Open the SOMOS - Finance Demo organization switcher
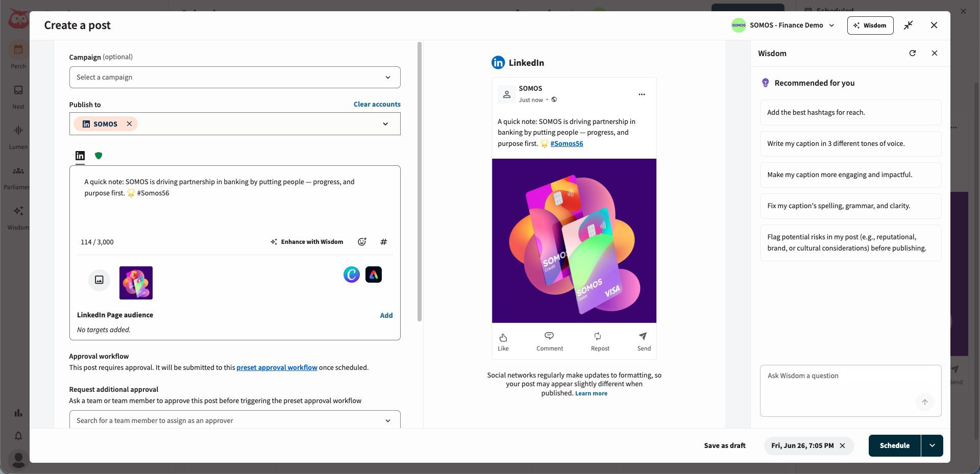980x474 pixels. [x=783, y=25]
